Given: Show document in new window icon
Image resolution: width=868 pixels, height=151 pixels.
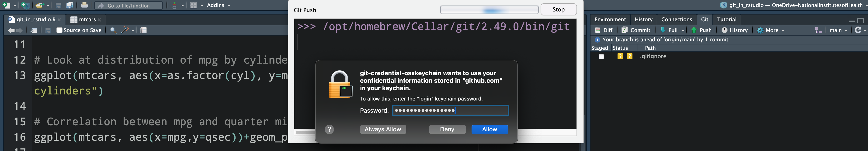Looking at the screenshot, I should 34,30.
